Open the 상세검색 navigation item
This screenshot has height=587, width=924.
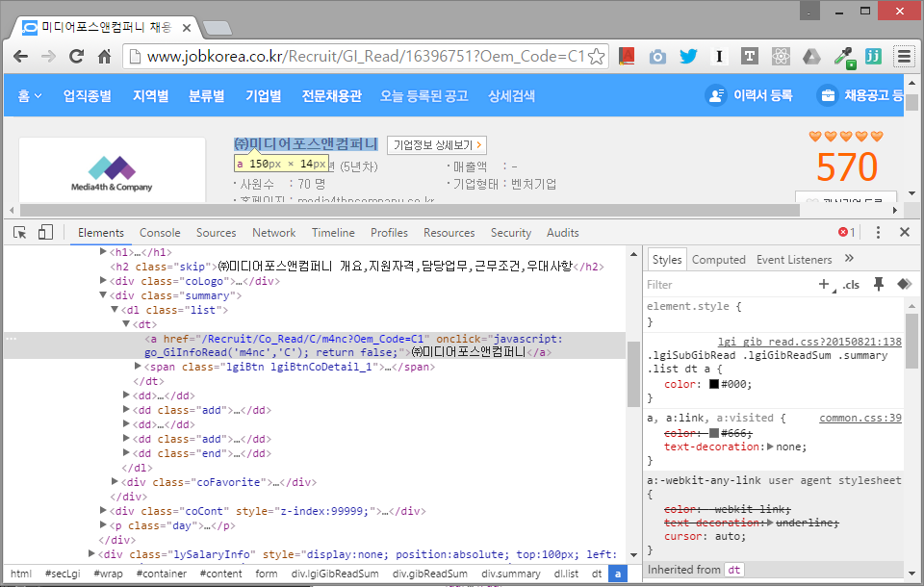point(511,96)
